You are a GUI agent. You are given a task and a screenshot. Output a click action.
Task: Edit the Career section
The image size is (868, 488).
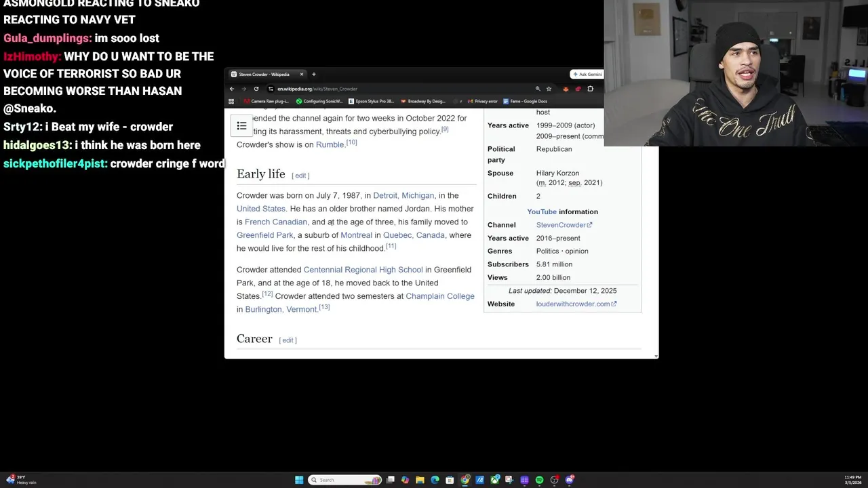click(x=288, y=340)
